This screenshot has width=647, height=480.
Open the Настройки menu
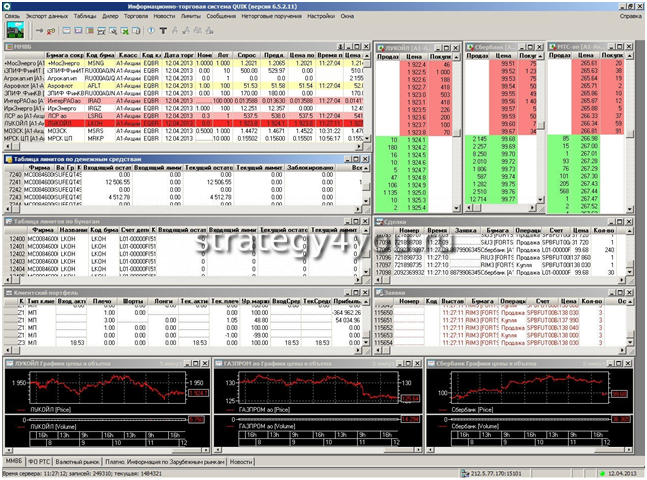321,17
